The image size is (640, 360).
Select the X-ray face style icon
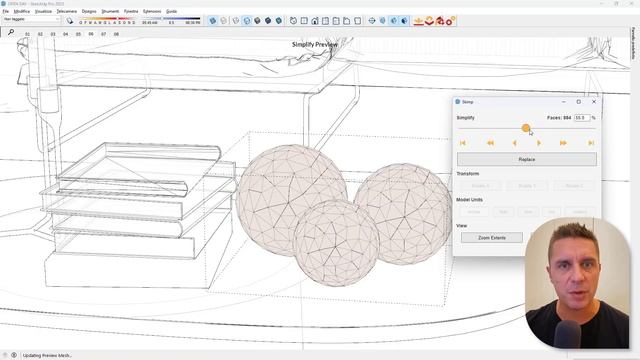(x=213, y=20)
